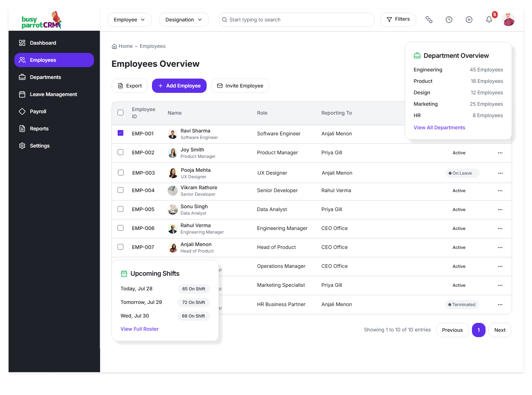
Task: Click three-dot menu for Joy Smith row
Action: click(x=500, y=153)
